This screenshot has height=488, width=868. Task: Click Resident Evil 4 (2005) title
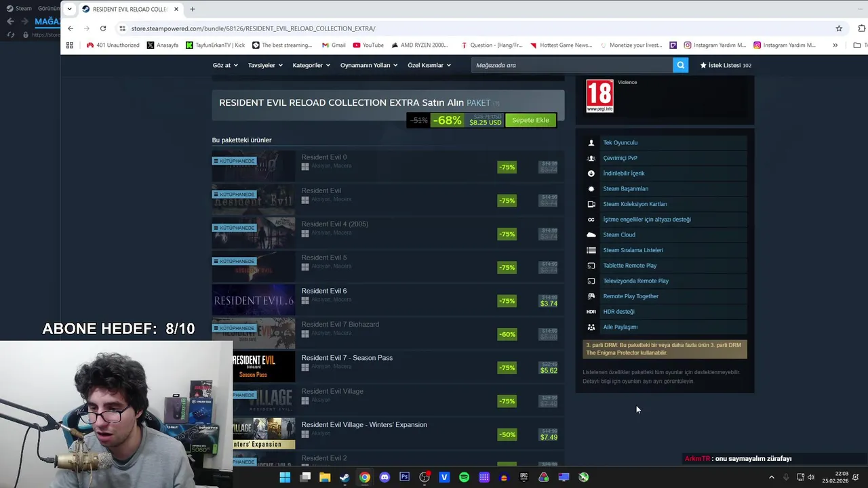click(x=335, y=224)
